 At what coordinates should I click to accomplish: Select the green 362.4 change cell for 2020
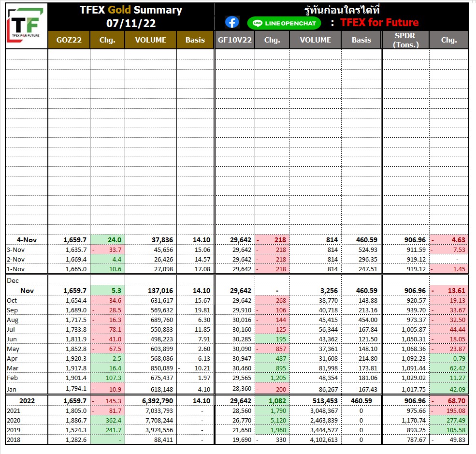pos(107,421)
